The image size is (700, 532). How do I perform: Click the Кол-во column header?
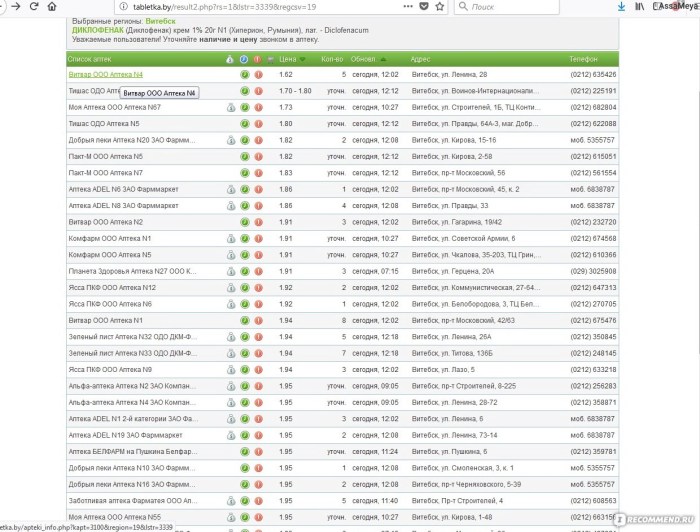333,59
